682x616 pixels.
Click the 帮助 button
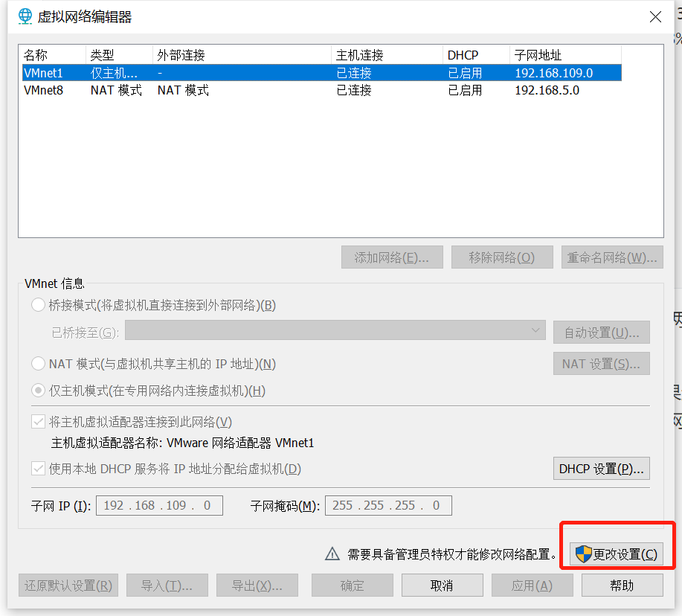[x=622, y=585]
